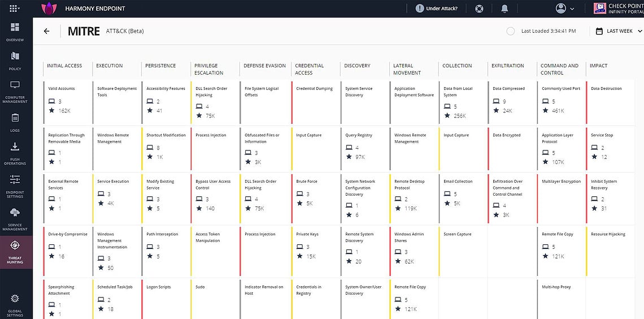Click the Under Attack? alert button
The height and width of the screenshot is (319, 644).
436,8
